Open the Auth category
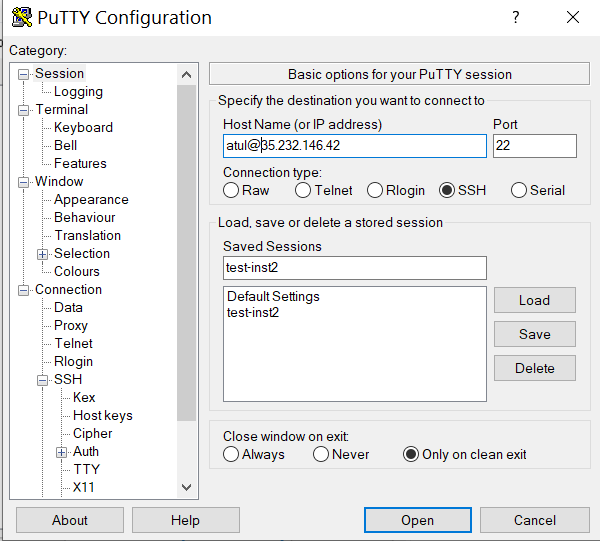 coord(86,451)
